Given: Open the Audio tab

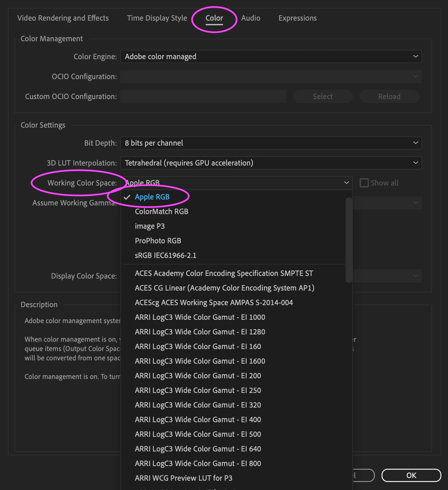Looking at the screenshot, I should (251, 18).
